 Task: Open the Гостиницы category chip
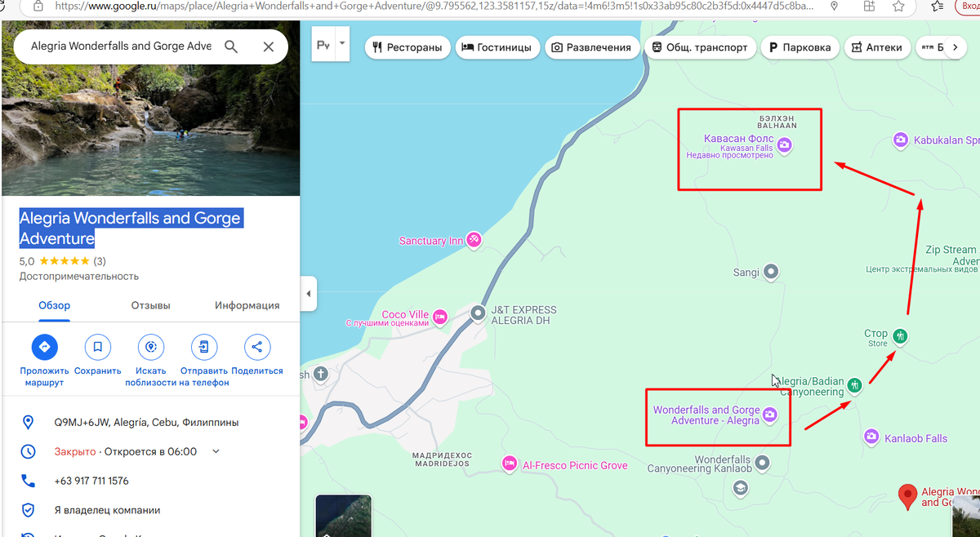point(497,47)
